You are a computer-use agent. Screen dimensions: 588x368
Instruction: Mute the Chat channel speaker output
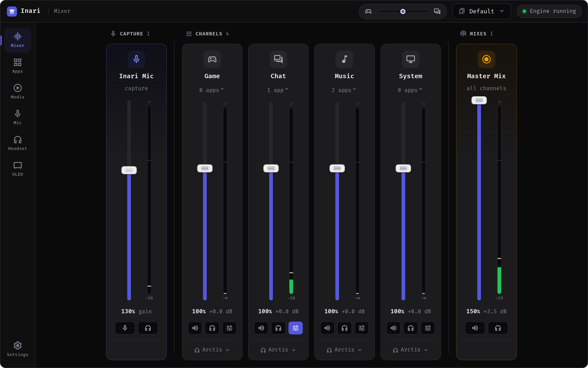(261, 328)
